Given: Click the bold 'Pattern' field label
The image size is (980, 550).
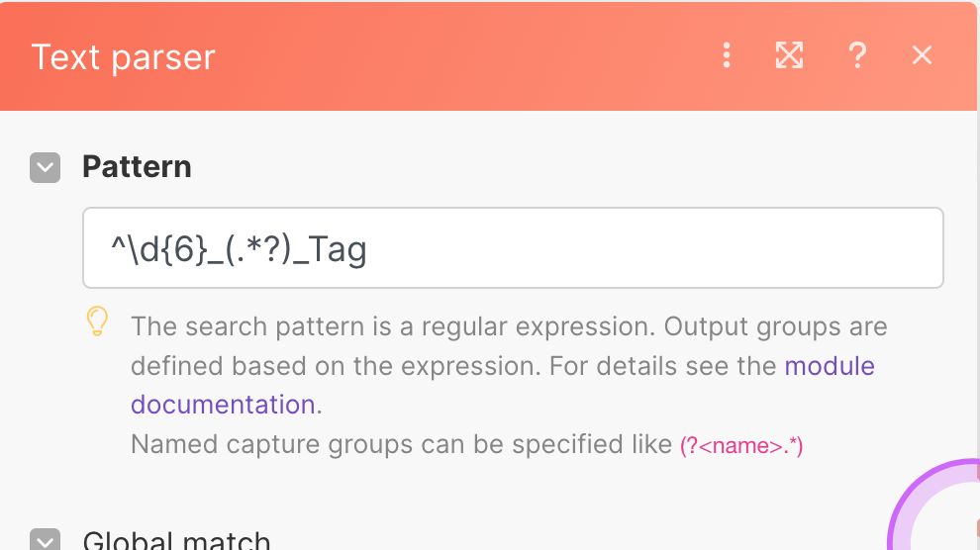Looking at the screenshot, I should coord(137,167).
